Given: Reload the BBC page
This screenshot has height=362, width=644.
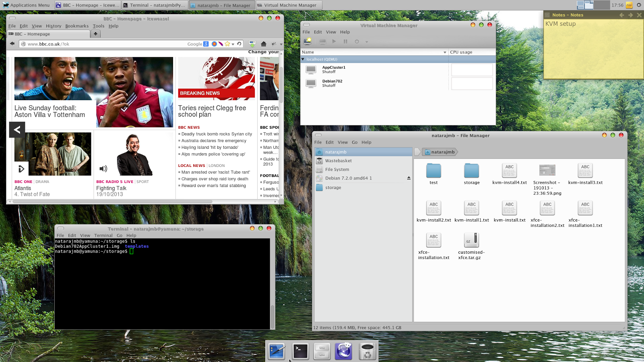Looking at the screenshot, I should pos(239,44).
